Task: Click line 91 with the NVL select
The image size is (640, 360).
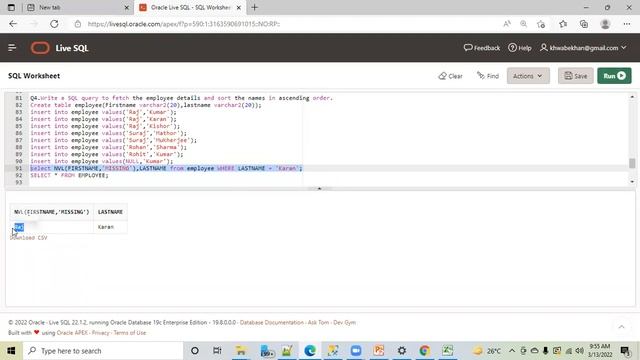Action: click(166, 168)
